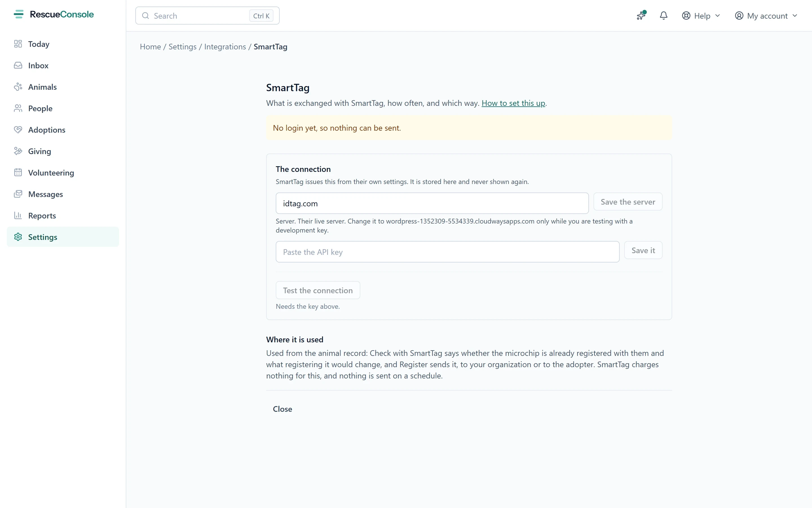
Task: Open Reports from the sidebar
Action: (63, 216)
